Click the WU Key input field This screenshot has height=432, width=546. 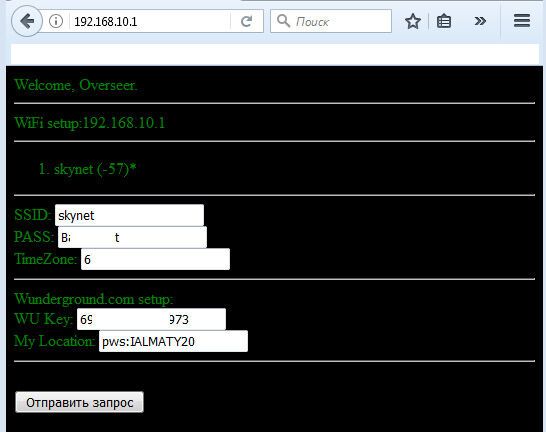[151, 319]
